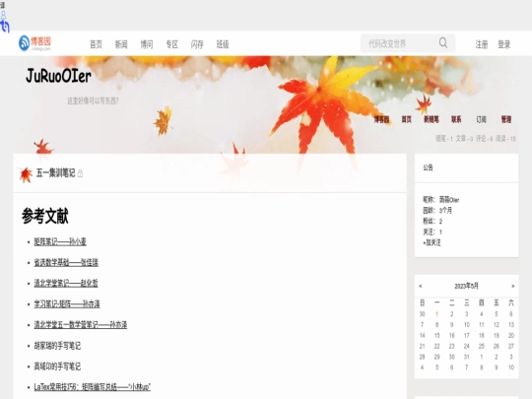The image size is (532, 399).
Task: Click 公告 panel heading
Action: tap(428, 167)
